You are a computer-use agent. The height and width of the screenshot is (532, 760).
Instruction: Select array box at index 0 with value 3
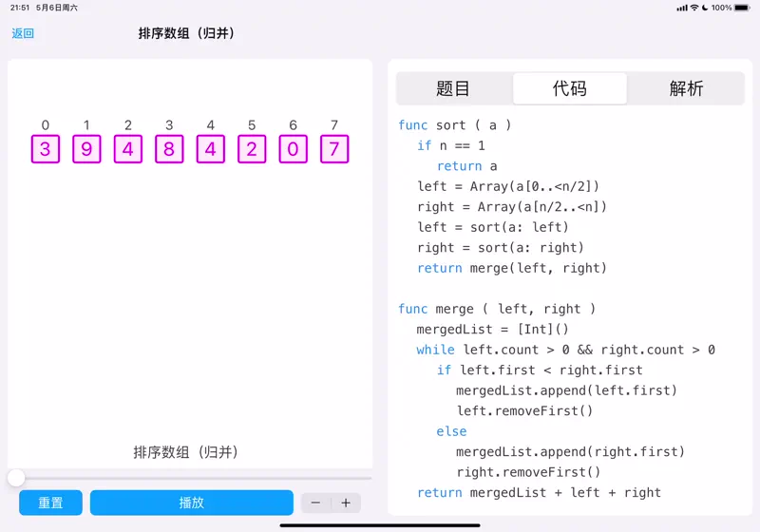[46, 149]
